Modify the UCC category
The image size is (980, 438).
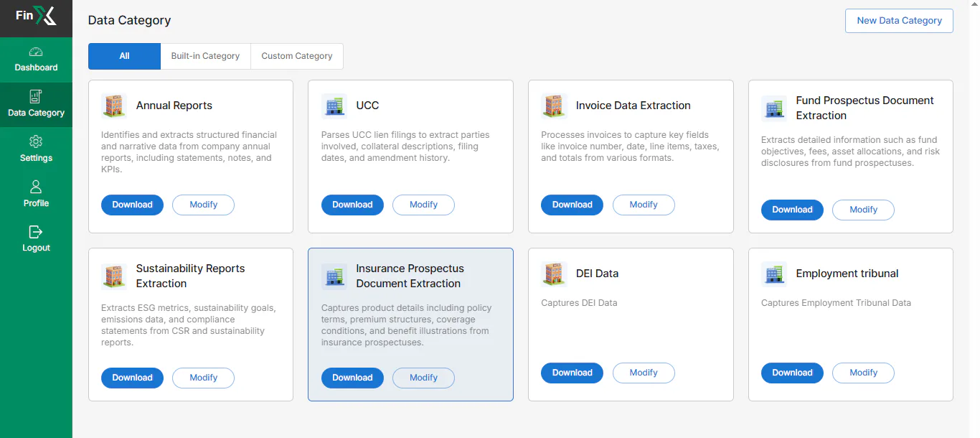(x=423, y=205)
